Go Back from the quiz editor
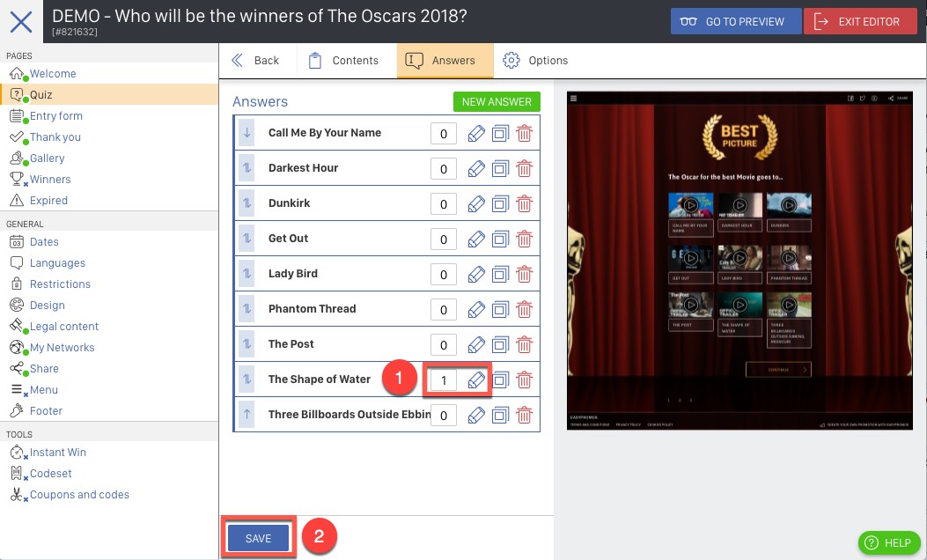This screenshot has height=560, width=927. tap(255, 61)
